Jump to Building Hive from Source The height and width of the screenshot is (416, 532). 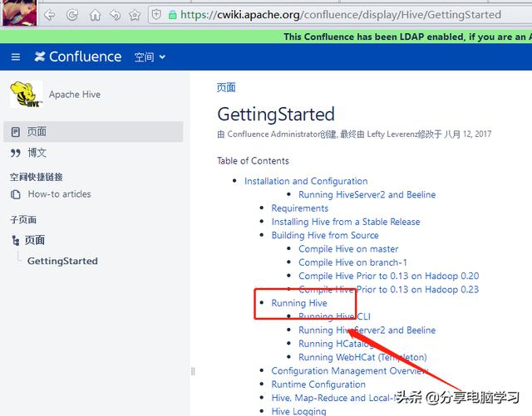tap(325, 235)
